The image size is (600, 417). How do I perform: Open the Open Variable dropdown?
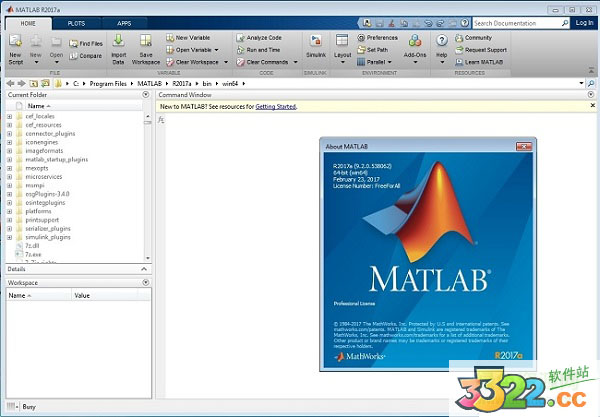[x=216, y=50]
